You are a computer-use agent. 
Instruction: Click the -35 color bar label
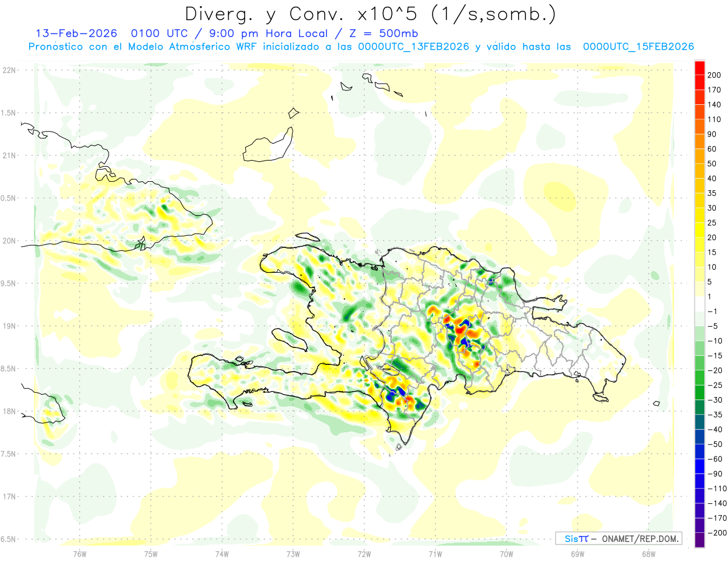pyautogui.click(x=715, y=415)
